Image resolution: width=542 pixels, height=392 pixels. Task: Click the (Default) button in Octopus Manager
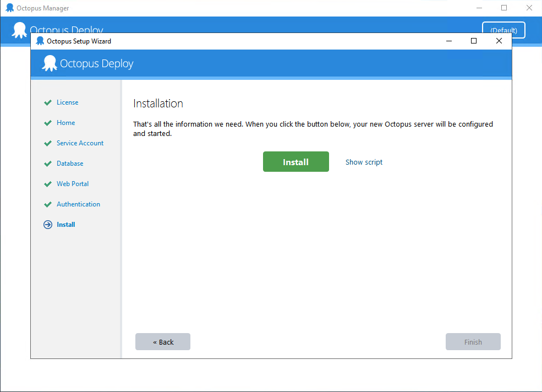point(503,30)
